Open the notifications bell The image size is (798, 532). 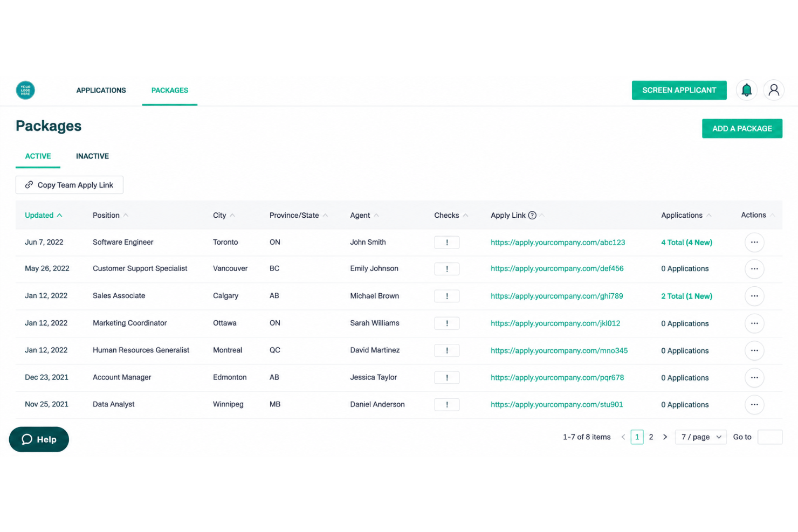pos(746,90)
